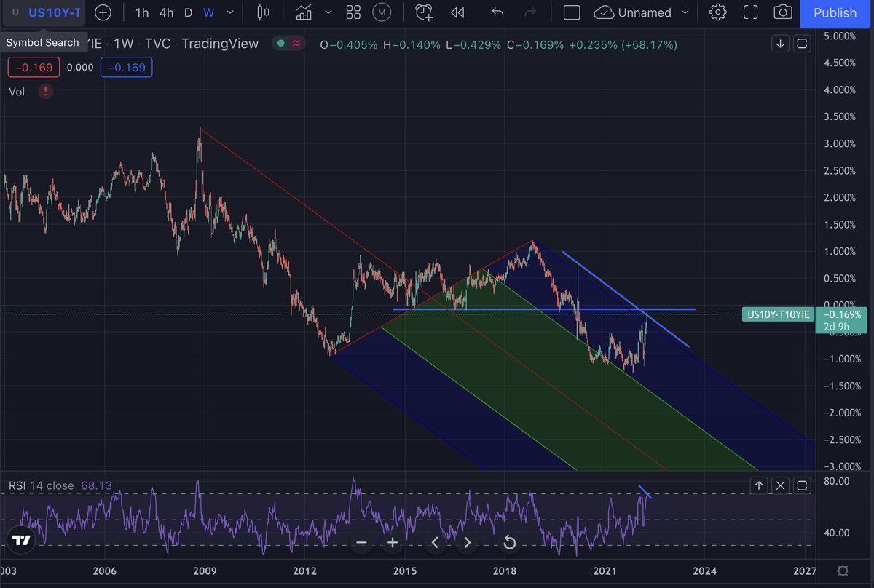Reset the chart view

510,542
